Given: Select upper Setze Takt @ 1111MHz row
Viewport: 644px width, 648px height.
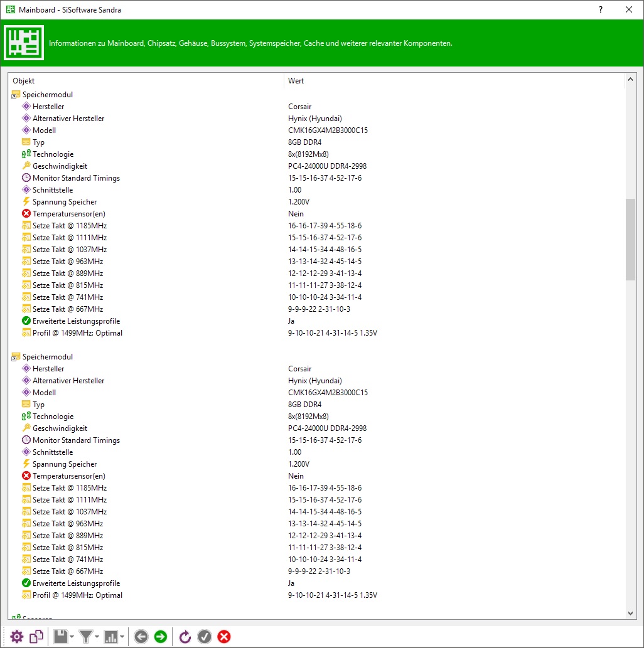Looking at the screenshot, I should [317, 238].
